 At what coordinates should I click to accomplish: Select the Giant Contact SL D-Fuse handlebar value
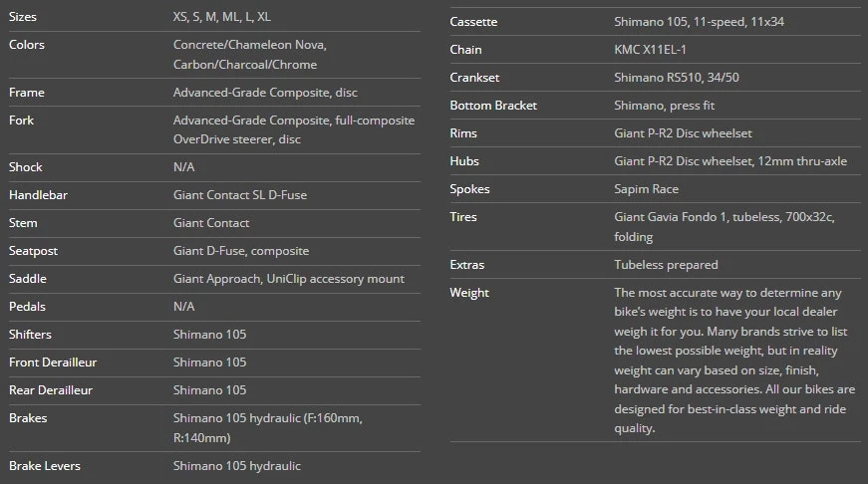(x=239, y=195)
